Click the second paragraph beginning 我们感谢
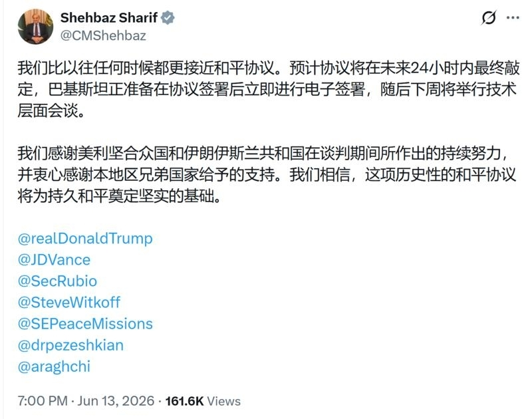The height and width of the screenshot is (419, 532). point(268,175)
